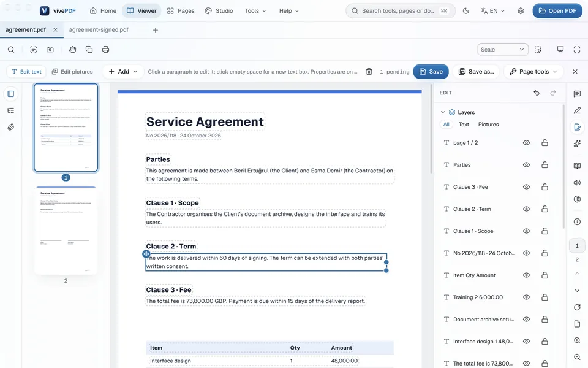Click the copy icon in the toolbar
The width and height of the screenshot is (588, 368).
[89, 50]
